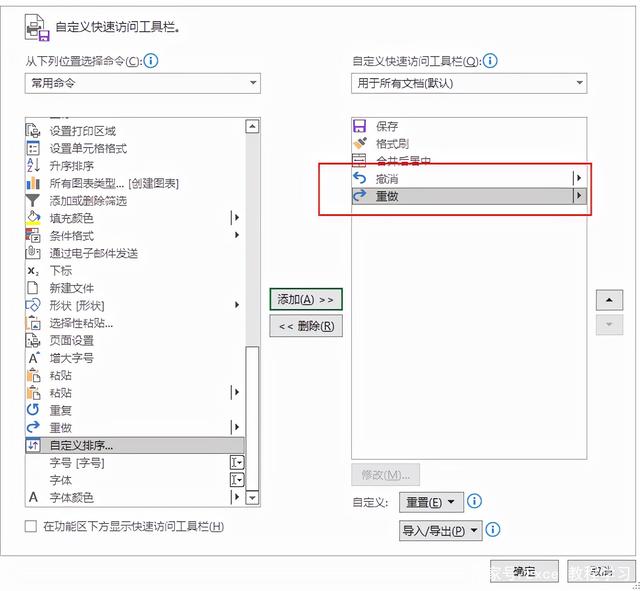Viewport: 640px width, 591px height.
Task: Click the 新建文件 blank page icon
Action: point(33,288)
